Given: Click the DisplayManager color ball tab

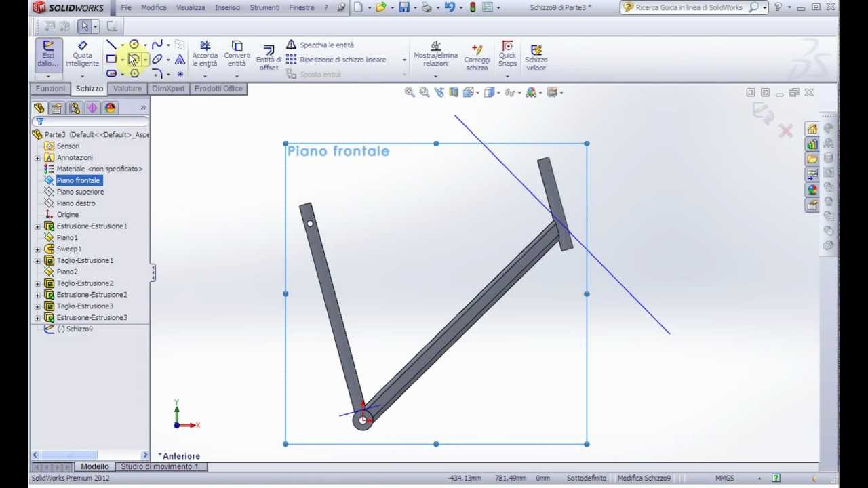Looking at the screenshot, I should tap(110, 108).
